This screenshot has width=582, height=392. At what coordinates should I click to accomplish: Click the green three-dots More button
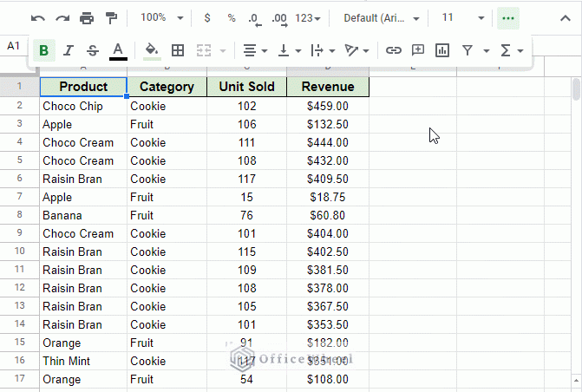pyautogui.click(x=508, y=18)
